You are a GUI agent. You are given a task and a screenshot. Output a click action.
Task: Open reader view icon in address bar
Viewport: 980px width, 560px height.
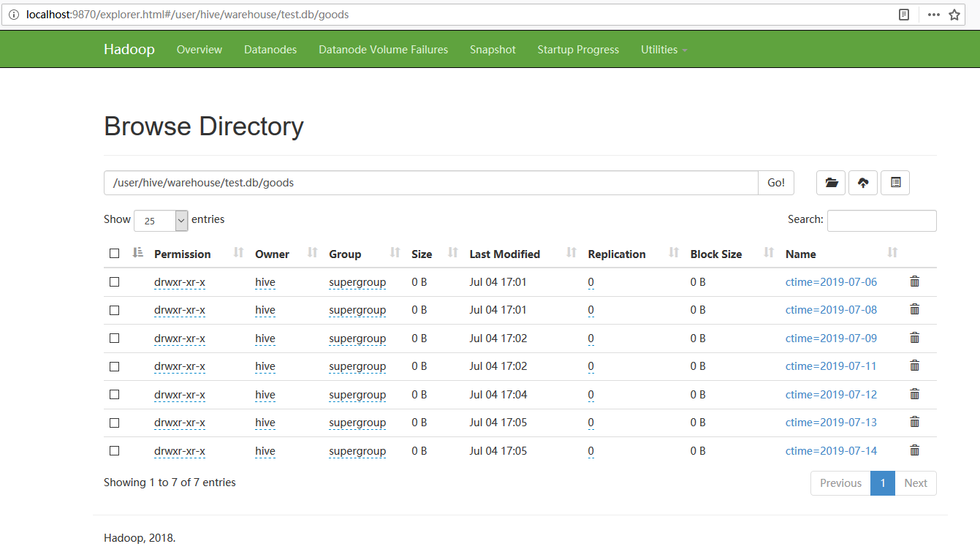pos(904,15)
